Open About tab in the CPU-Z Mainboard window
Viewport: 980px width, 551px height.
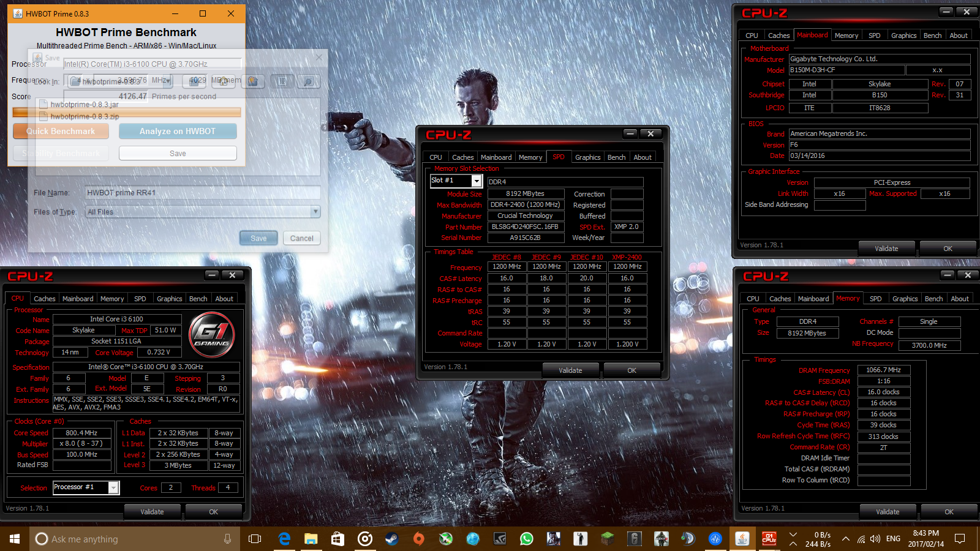tap(959, 36)
